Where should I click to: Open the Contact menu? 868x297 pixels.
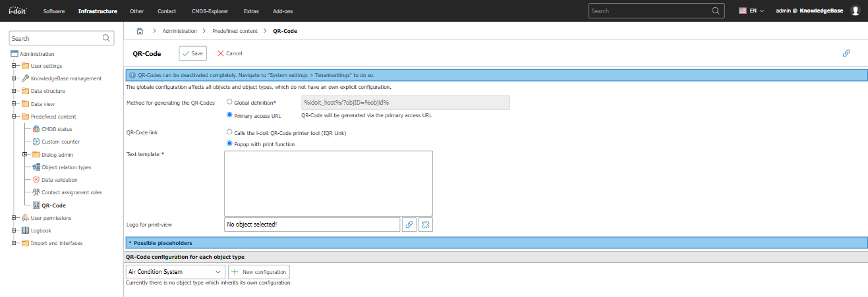tap(167, 11)
